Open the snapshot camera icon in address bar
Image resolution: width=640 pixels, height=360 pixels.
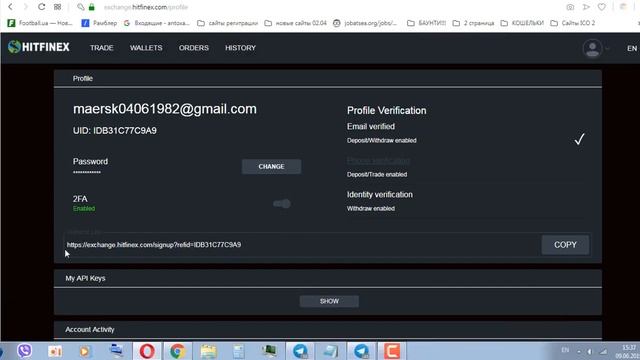pos(570,7)
